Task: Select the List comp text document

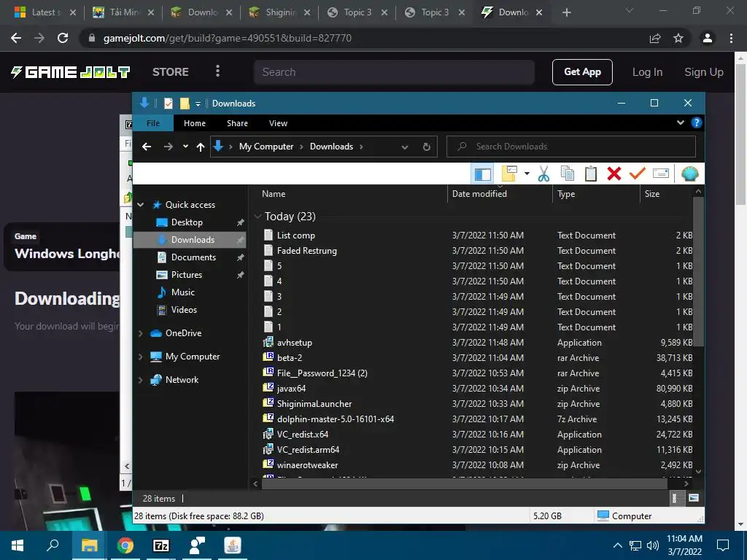Action: pyautogui.click(x=295, y=236)
